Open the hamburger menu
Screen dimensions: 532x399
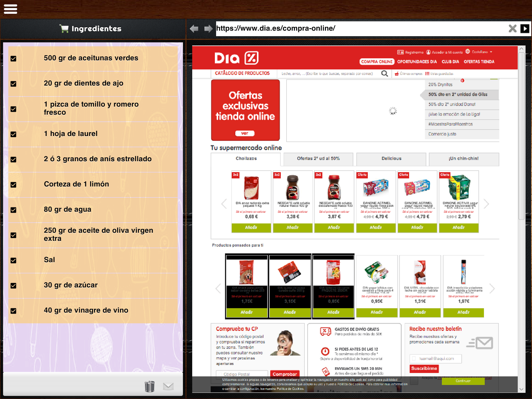click(10, 9)
